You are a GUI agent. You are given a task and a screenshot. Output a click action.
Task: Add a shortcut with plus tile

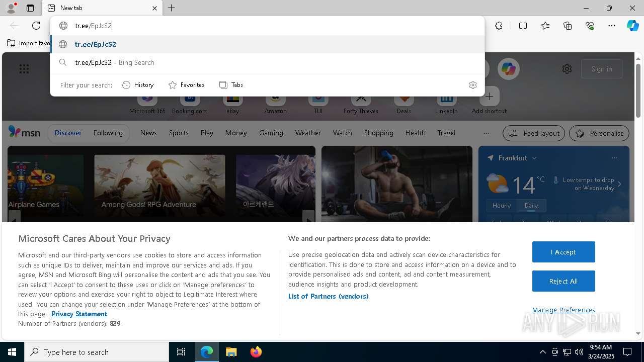click(x=489, y=97)
